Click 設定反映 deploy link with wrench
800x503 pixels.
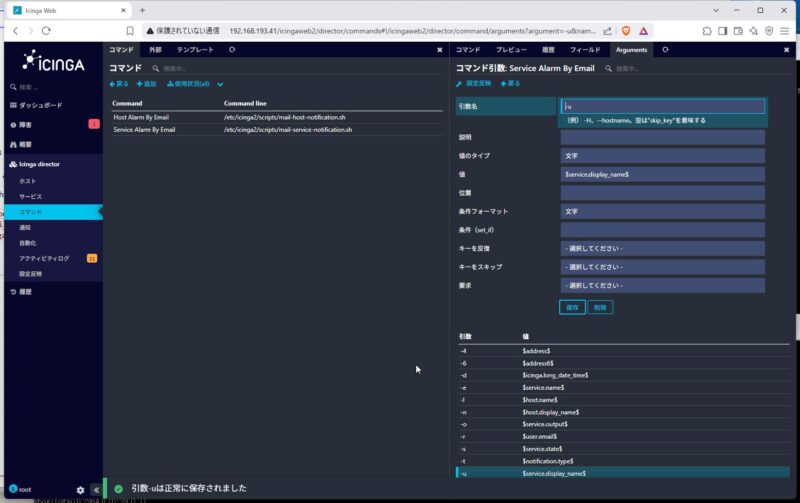pyautogui.click(x=473, y=84)
